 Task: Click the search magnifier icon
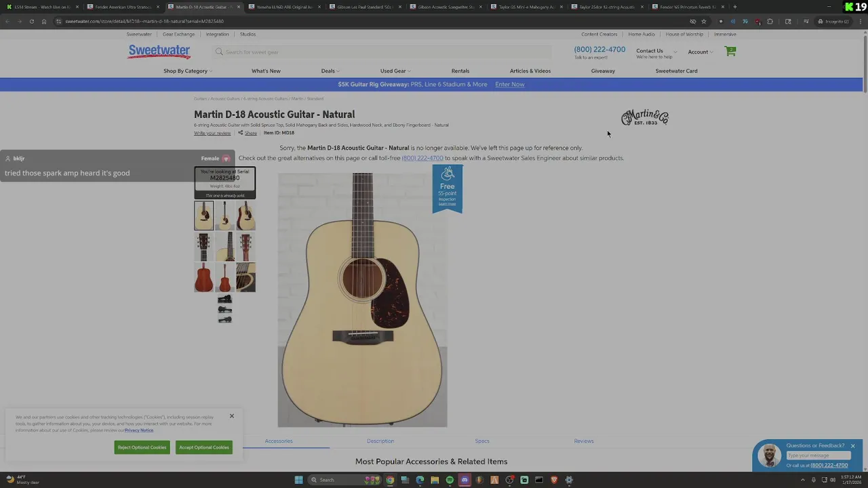(219, 52)
